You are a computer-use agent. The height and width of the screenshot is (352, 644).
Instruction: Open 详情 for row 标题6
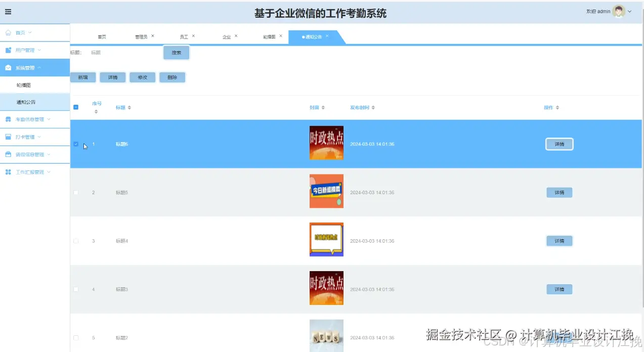[559, 144]
